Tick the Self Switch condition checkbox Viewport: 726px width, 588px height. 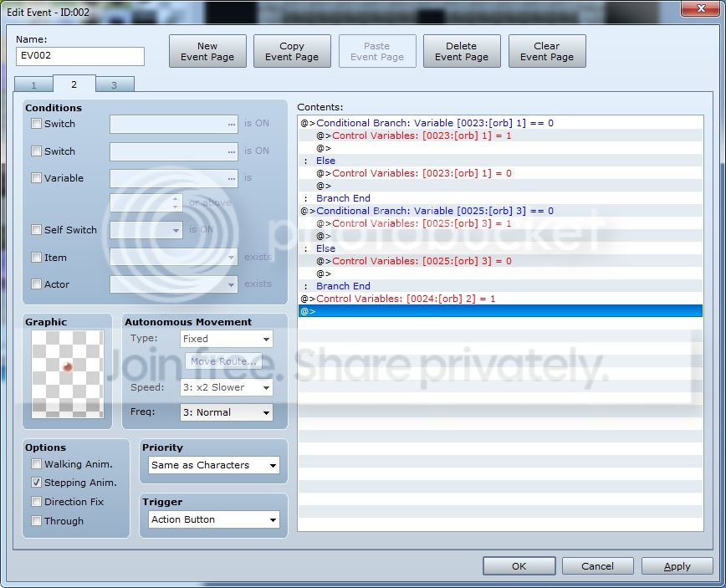click(36, 230)
